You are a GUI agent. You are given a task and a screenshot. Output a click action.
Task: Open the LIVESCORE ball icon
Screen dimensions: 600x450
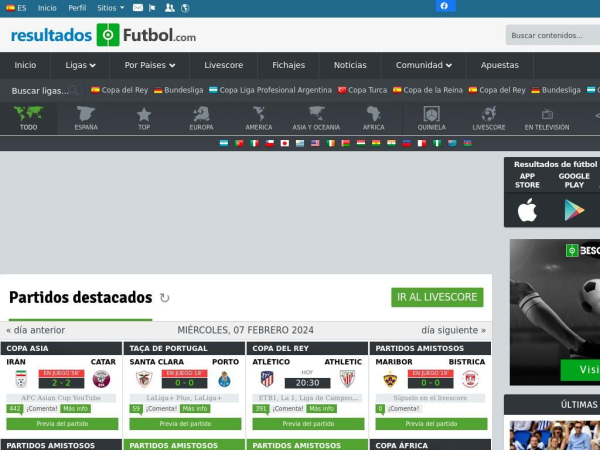489,119
